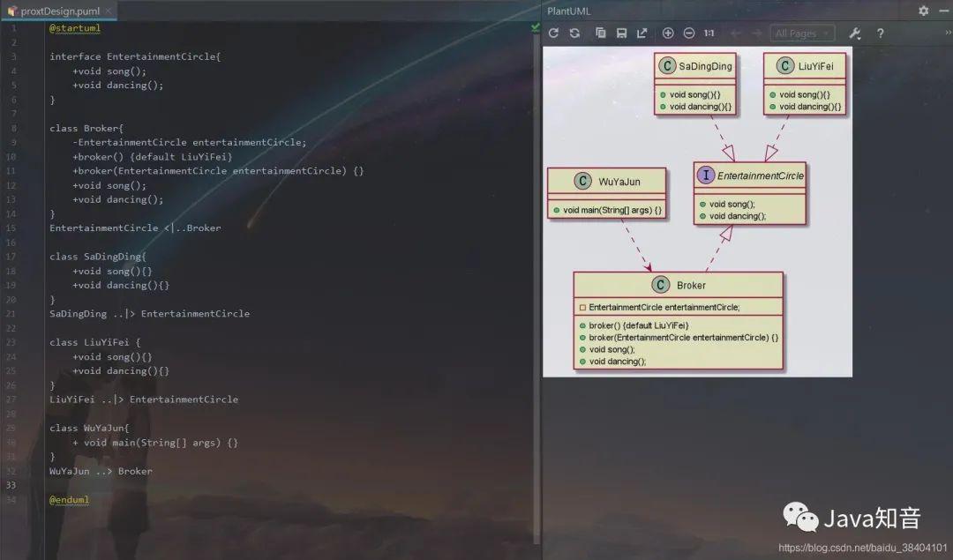Copy diagram to clipboard icon
The width and height of the screenshot is (953, 560).
tap(601, 33)
